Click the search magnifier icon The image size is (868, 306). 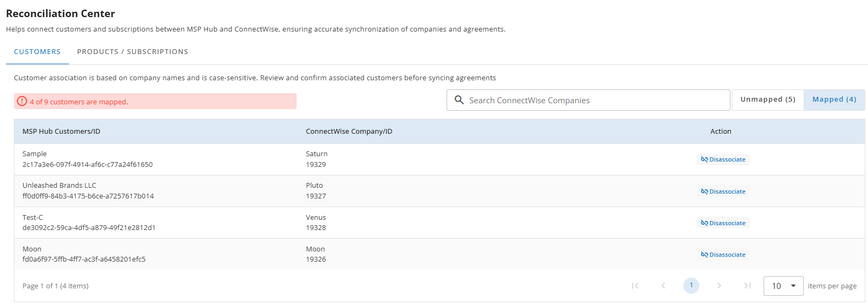[x=459, y=100]
